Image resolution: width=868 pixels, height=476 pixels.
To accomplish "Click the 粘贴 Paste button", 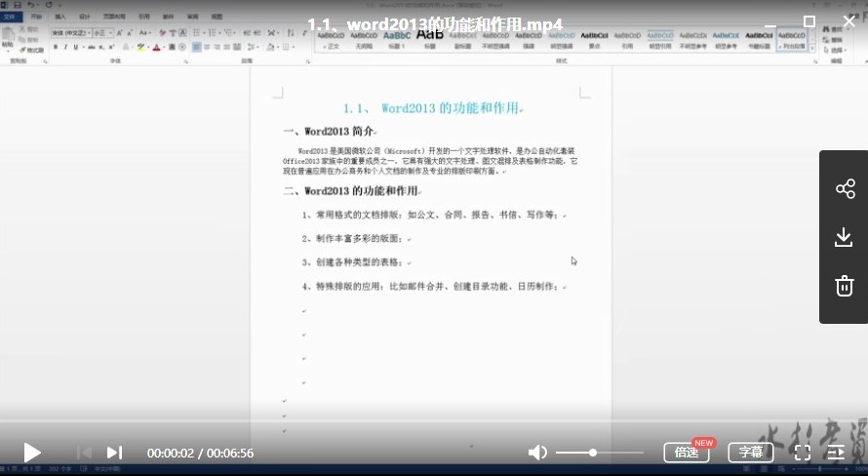I will [8, 38].
